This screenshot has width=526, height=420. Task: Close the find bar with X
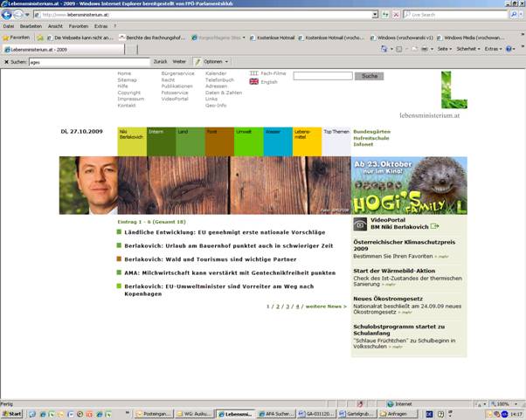click(x=5, y=62)
